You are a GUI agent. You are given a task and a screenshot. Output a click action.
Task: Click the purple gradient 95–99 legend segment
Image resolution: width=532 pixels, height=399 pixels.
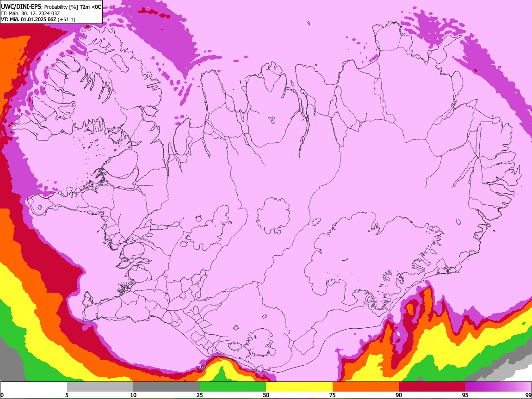(498, 387)
